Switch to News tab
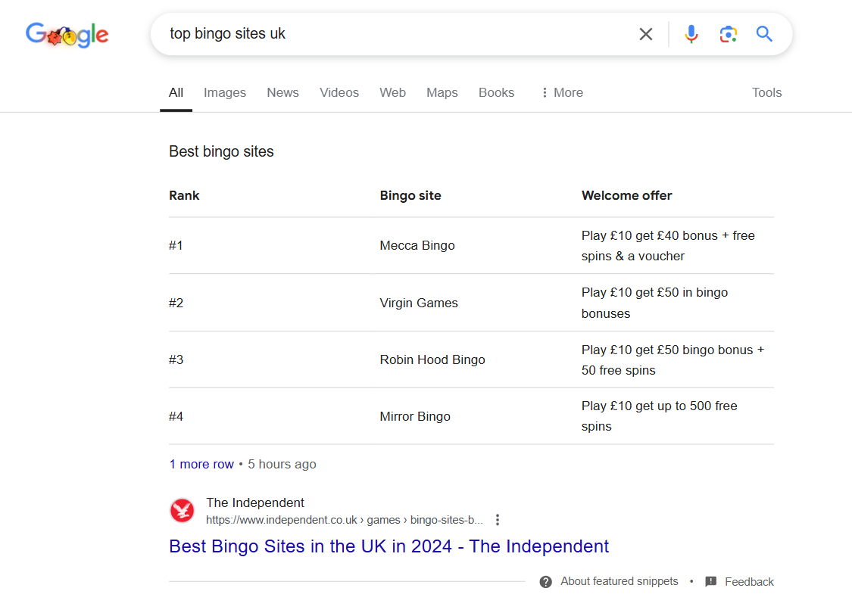 point(282,93)
